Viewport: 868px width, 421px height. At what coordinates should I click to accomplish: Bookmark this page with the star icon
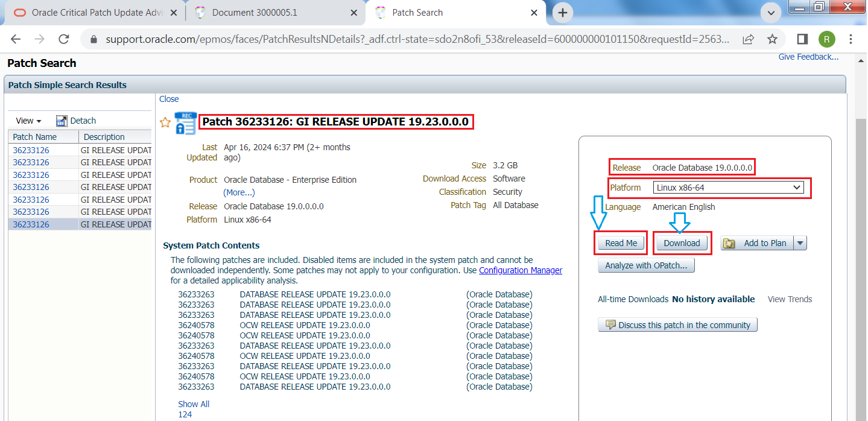pos(772,39)
